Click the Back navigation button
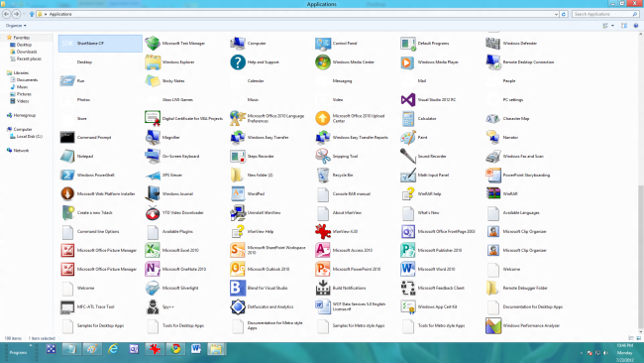Viewport: 644px width, 363px height. 7,14
